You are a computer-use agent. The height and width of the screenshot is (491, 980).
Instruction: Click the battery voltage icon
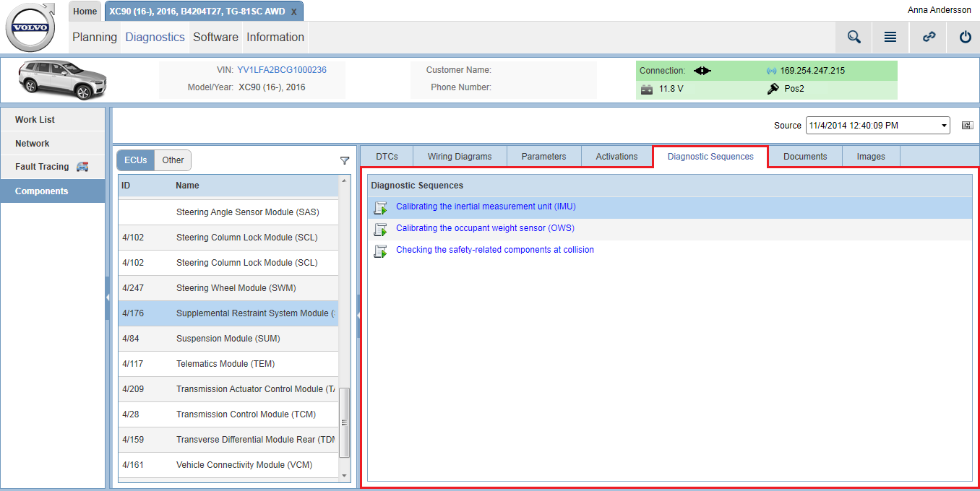[x=647, y=90]
